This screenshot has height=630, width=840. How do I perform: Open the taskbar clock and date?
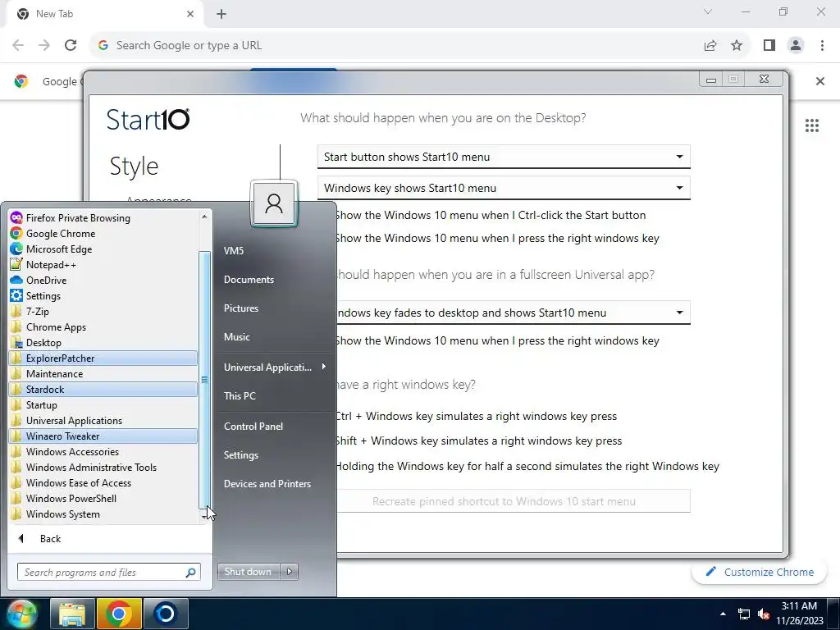(x=799, y=614)
